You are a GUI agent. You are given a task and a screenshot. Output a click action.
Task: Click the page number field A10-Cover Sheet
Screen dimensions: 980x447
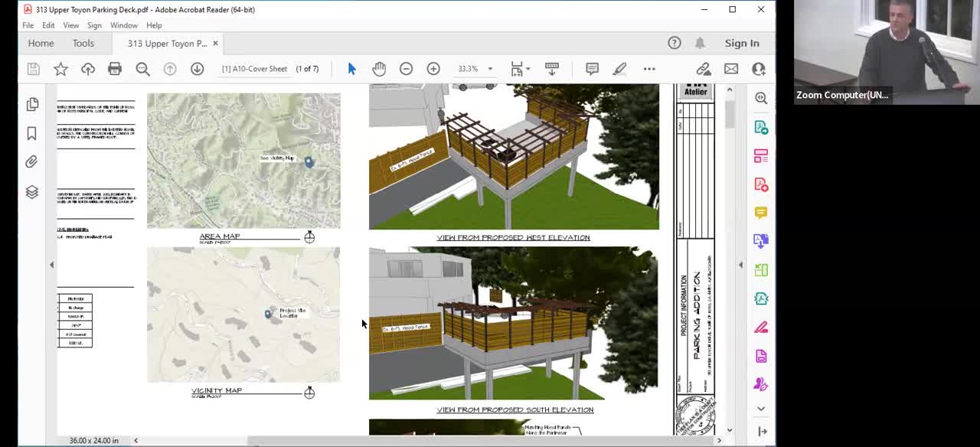255,69
